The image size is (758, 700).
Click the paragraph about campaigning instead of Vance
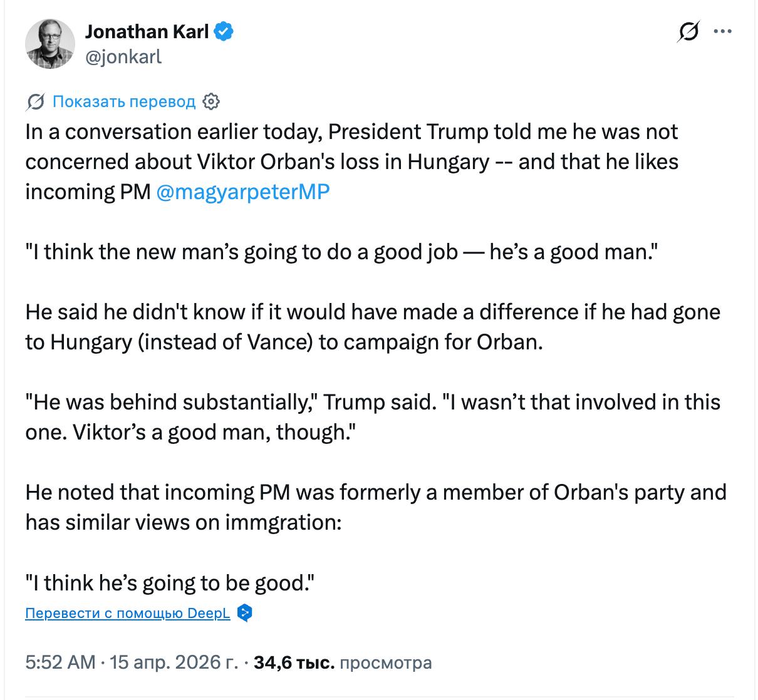373,327
